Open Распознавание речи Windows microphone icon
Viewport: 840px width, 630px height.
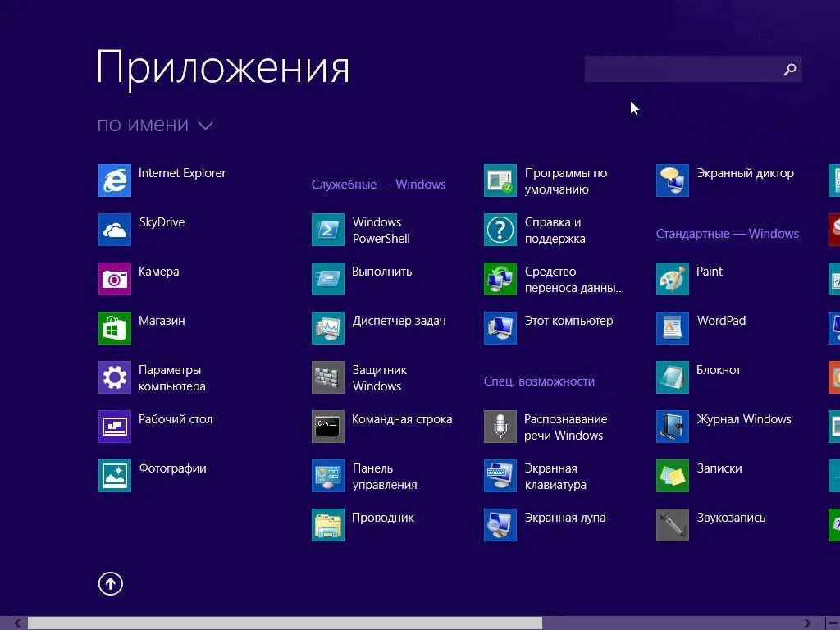click(500, 427)
